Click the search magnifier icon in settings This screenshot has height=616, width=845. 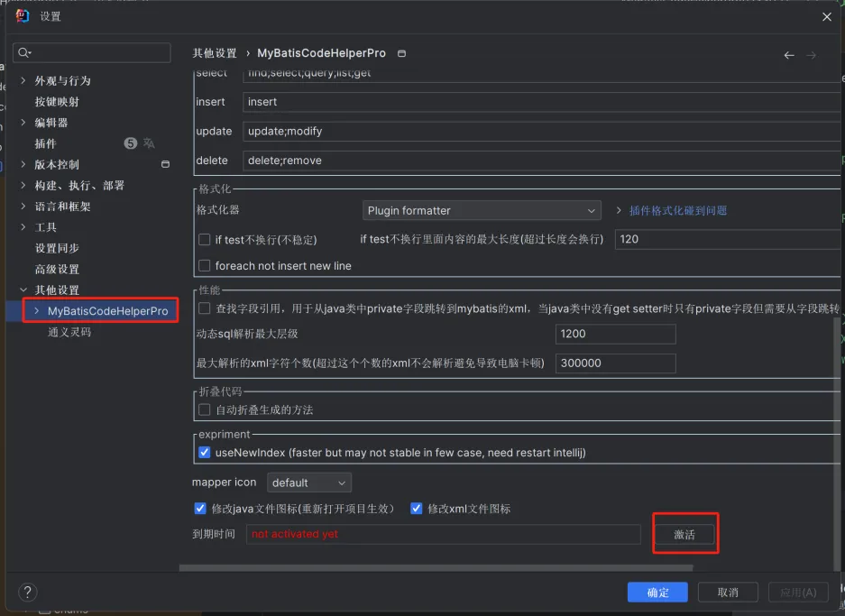click(x=23, y=52)
